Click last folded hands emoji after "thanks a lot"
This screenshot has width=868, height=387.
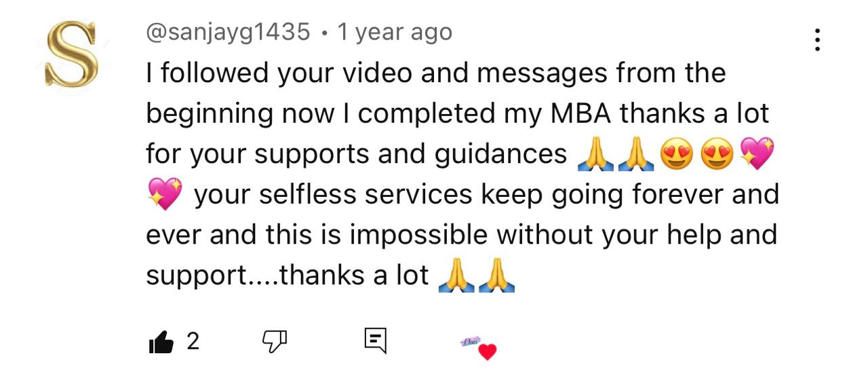coord(497,276)
